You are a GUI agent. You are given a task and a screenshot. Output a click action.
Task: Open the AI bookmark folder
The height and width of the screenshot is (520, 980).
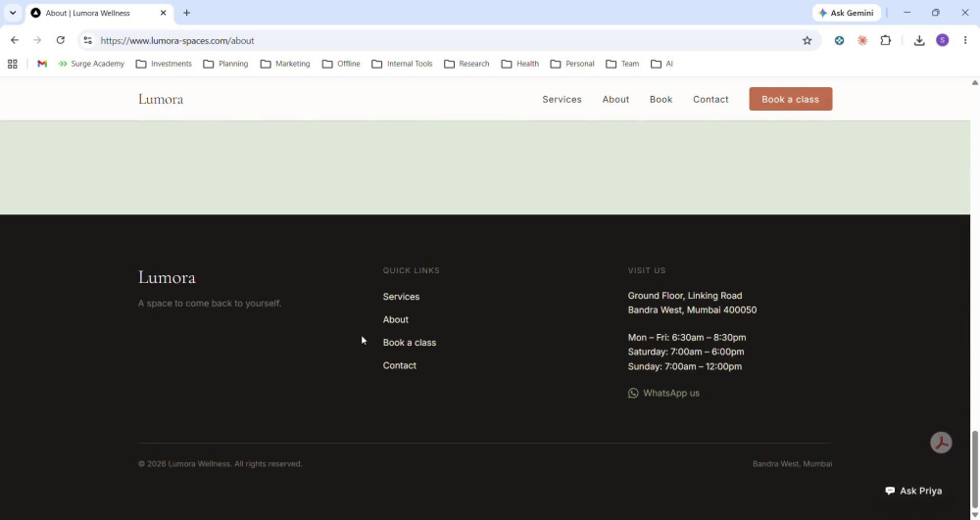(x=661, y=64)
